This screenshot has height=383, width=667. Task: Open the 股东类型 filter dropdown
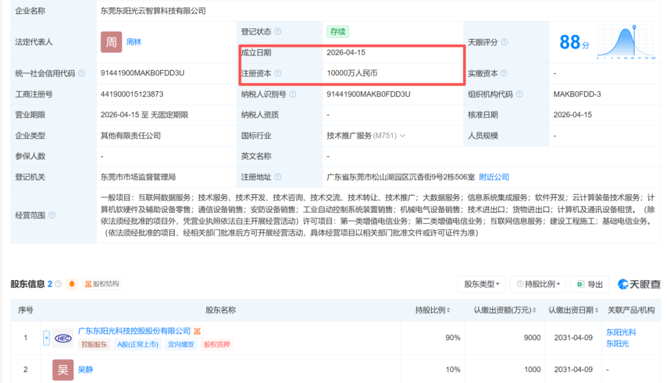point(482,284)
